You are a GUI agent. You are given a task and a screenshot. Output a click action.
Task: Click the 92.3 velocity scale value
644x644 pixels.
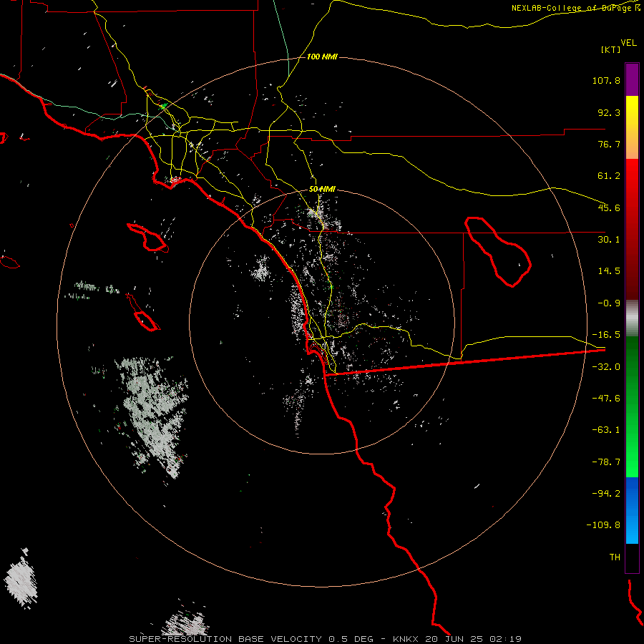pyautogui.click(x=609, y=112)
